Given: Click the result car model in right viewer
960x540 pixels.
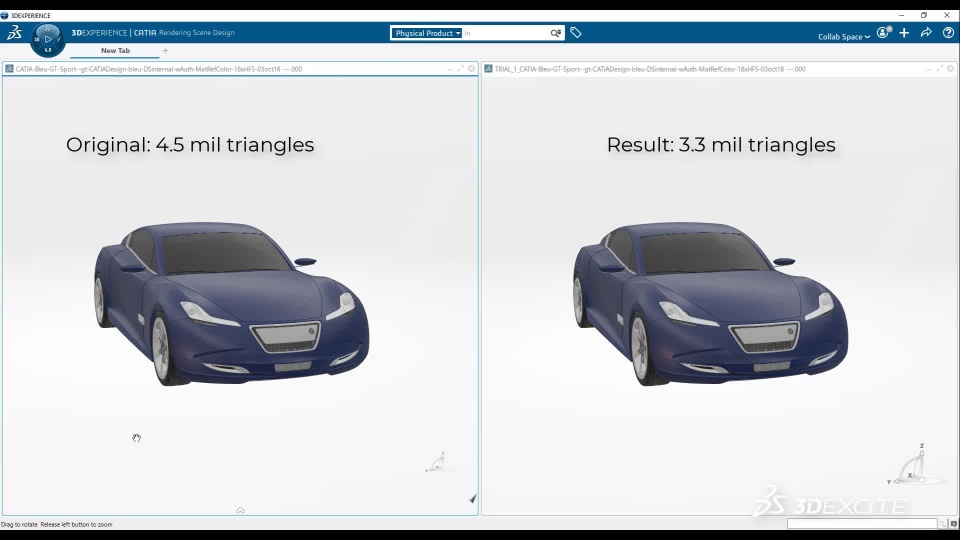Looking at the screenshot, I should coord(710,304).
